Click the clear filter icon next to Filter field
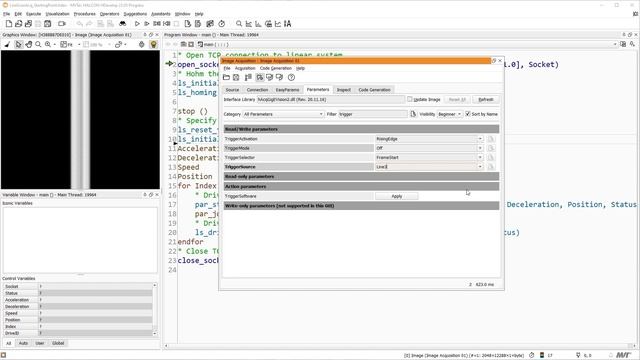 click(413, 114)
